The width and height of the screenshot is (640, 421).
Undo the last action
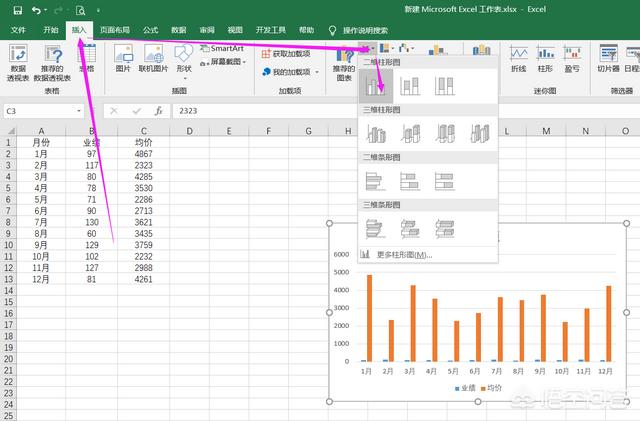coord(36,10)
